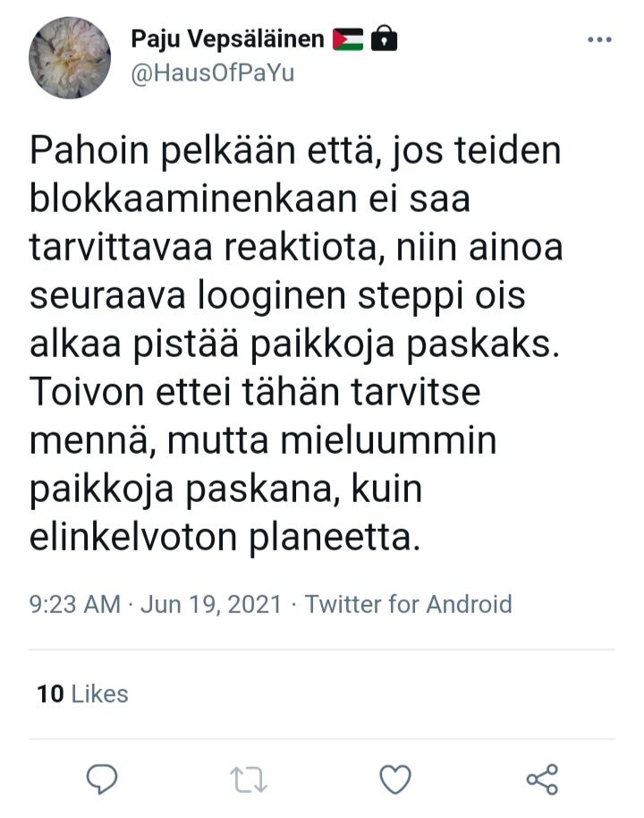The height and width of the screenshot is (818, 644).
Task: Open the three-dot more options menu
Action: [x=599, y=39]
